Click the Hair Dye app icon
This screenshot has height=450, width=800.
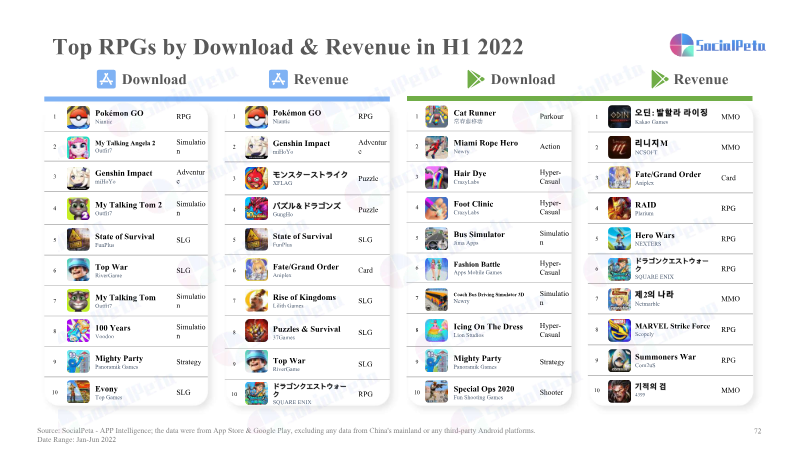tap(436, 177)
